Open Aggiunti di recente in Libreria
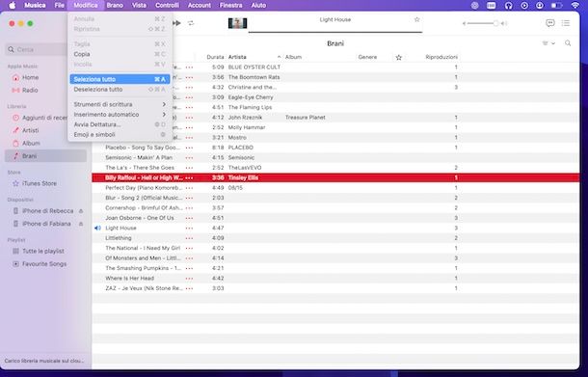Image resolution: width=588 pixels, height=377 pixels. click(40, 118)
